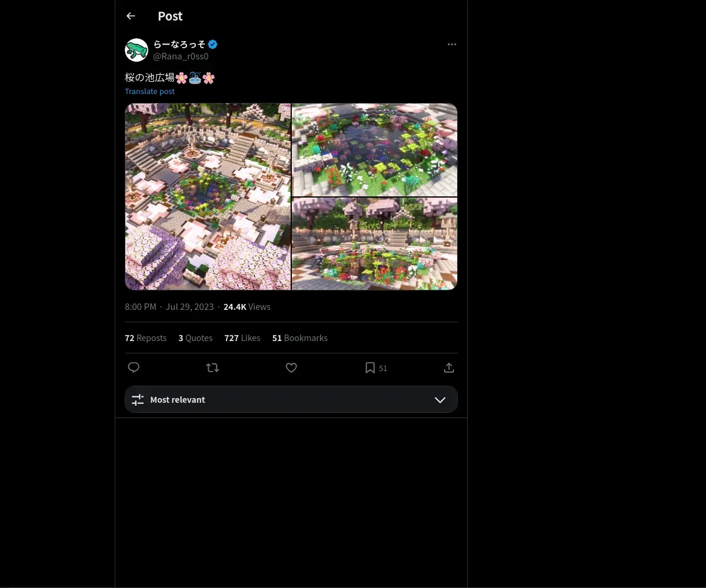This screenshot has width=706, height=588.
Task: Click the blue verified badge
Action: (213, 44)
